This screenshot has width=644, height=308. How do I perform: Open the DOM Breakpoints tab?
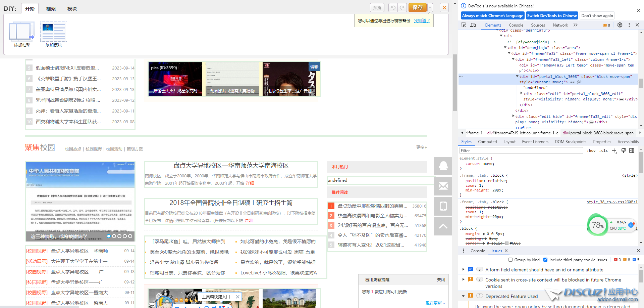[x=571, y=142]
